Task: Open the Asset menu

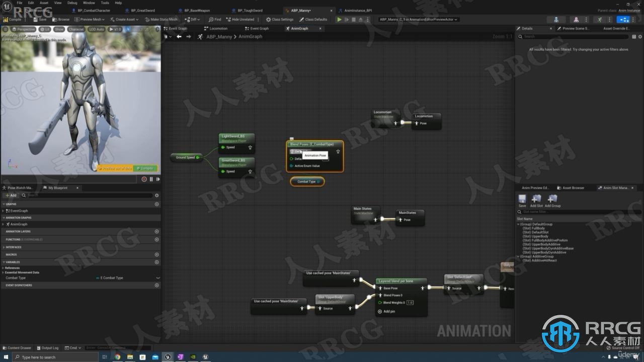Action: pyautogui.click(x=44, y=3)
